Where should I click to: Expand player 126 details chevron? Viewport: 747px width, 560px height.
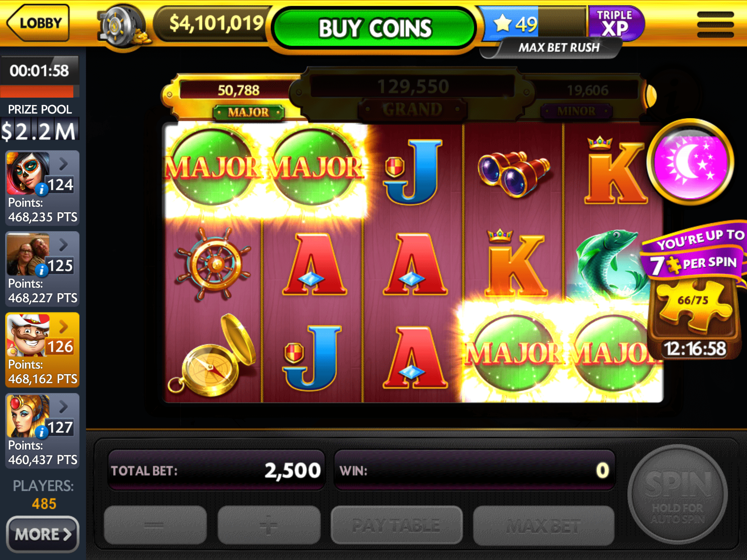(x=63, y=326)
